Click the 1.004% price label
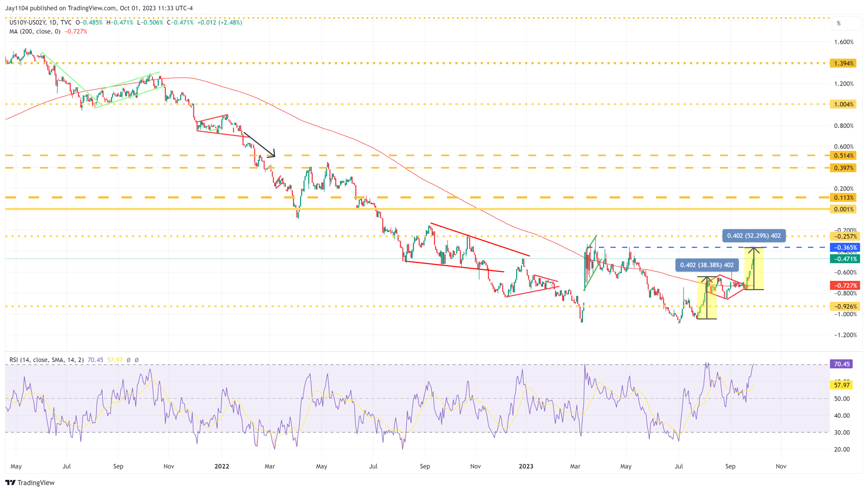Screen dimensions: 868x492 point(843,104)
